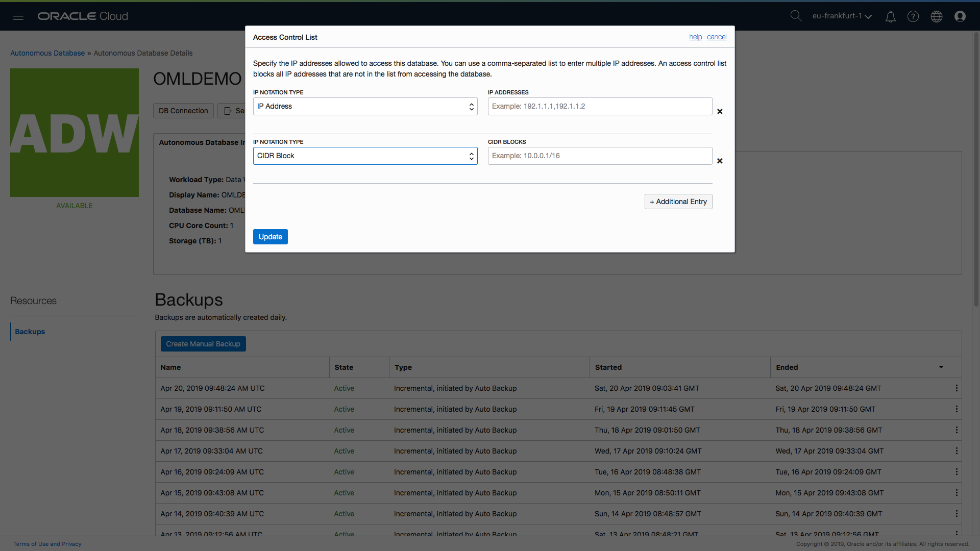This screenshot has width=980, height=551.
Task: Click the Autonomous Database breadcrumb link
Action: click(47, 53)
